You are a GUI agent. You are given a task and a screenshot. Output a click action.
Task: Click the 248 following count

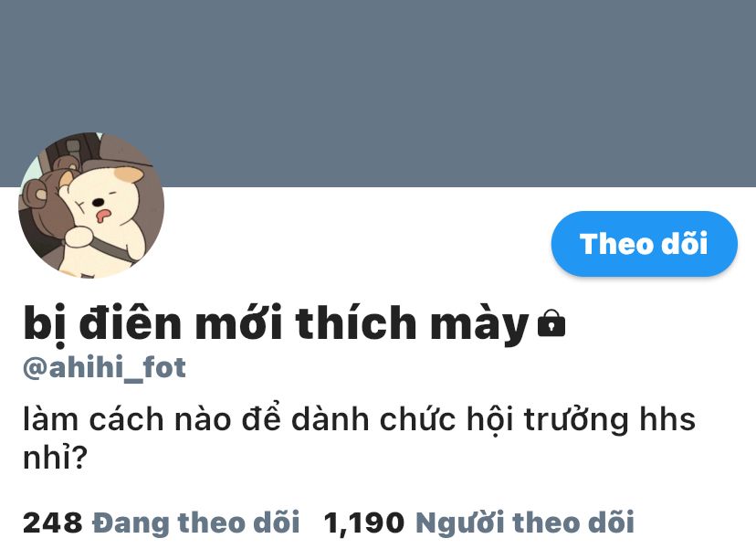tap(53, 523)
